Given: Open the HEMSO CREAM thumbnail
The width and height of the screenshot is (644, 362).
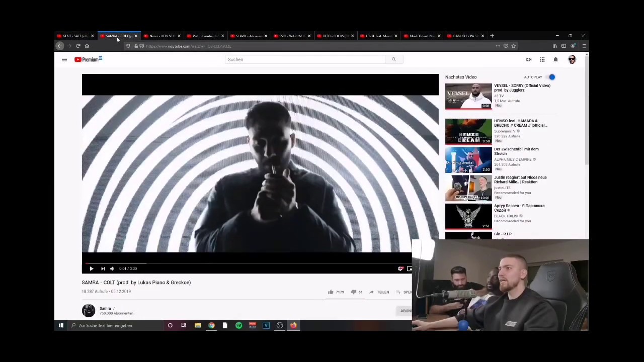Looking at the screenshot, I should coord(468,131).
